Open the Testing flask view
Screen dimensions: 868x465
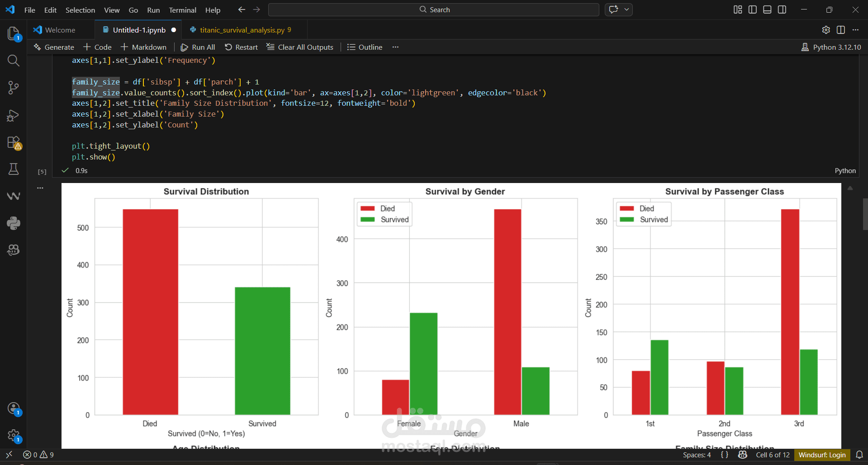click(14, 169)
